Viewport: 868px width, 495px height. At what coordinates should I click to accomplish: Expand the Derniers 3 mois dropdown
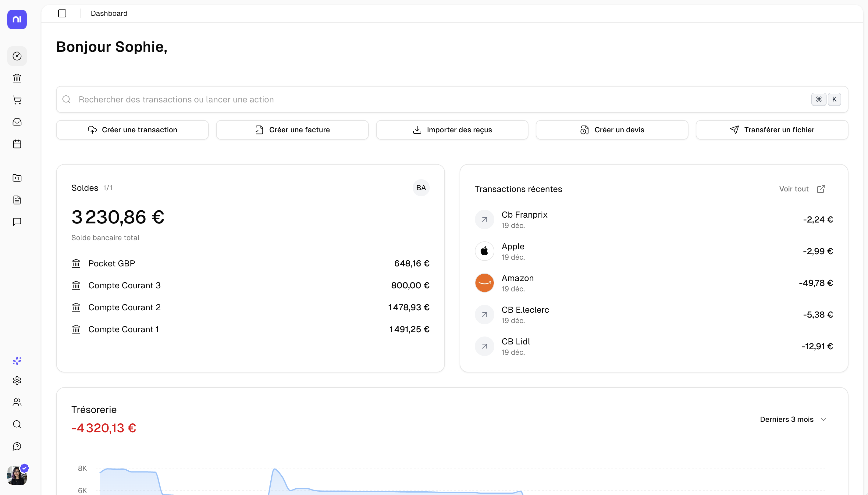coord(793,419)
